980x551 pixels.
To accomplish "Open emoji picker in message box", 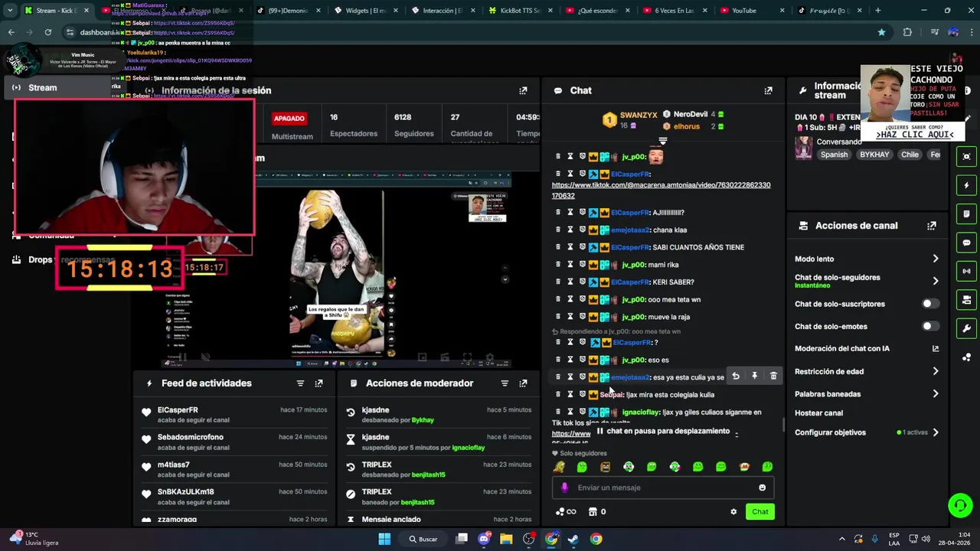I will [762, 487].
